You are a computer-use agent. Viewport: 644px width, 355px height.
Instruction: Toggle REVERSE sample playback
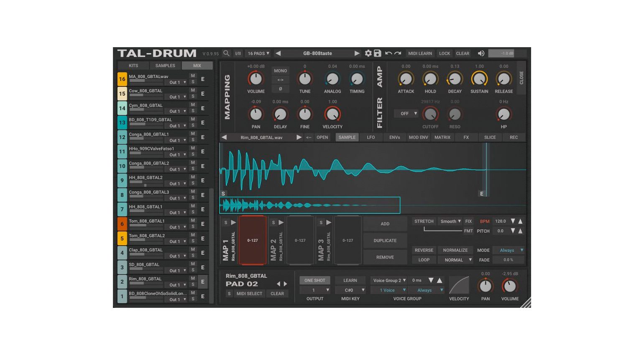coord(424,250)
